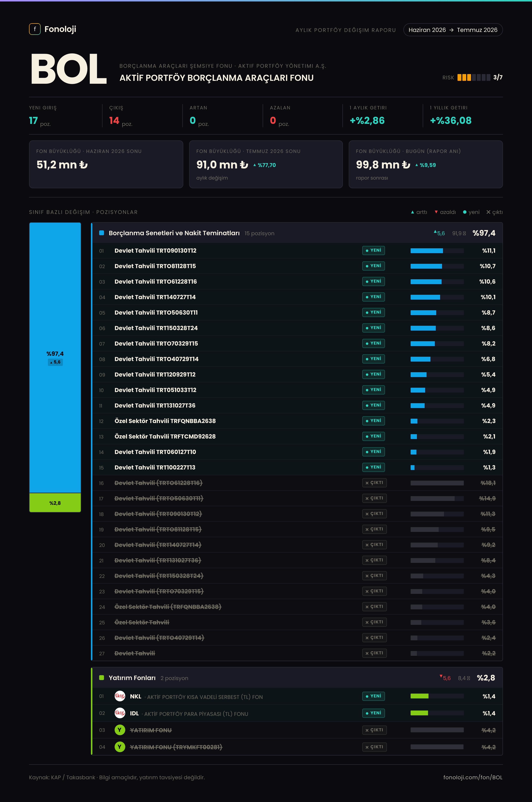Click the green weight bar for NKL fund
The image size is (532, 802).
click(x=437, y=696)
